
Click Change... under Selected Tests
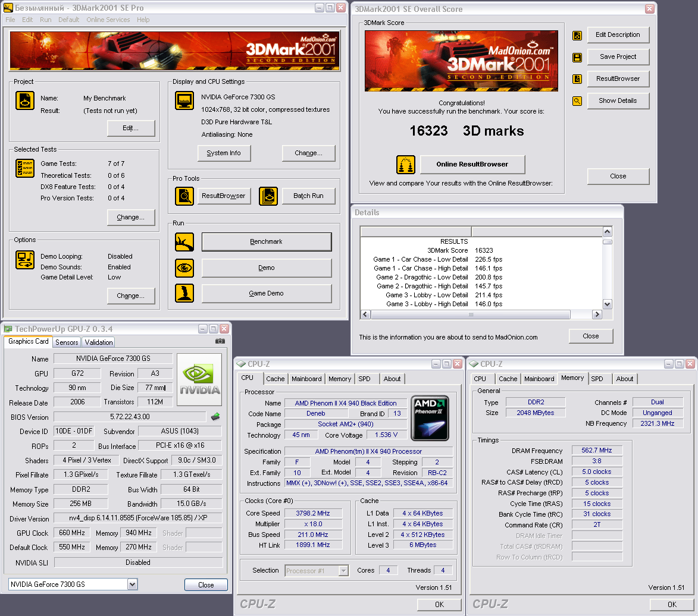click(131, 218)
